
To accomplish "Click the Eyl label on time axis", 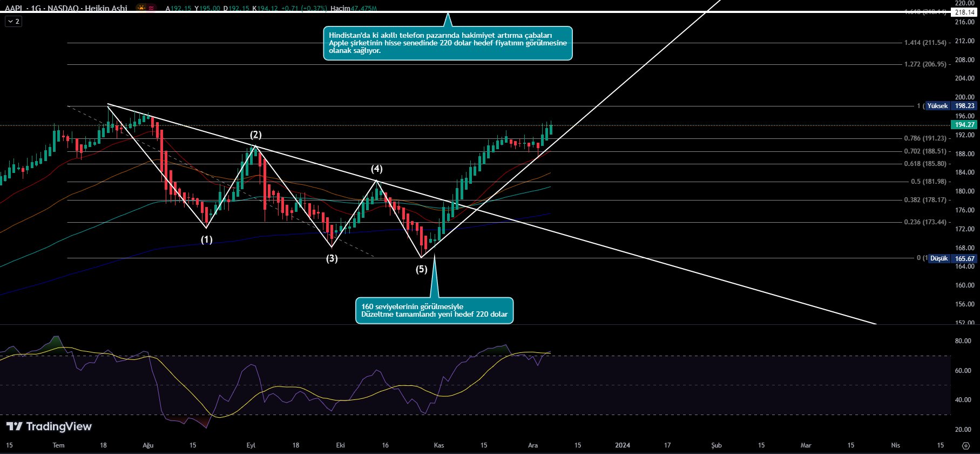I will pyautogui.click(x=251, y=445).
